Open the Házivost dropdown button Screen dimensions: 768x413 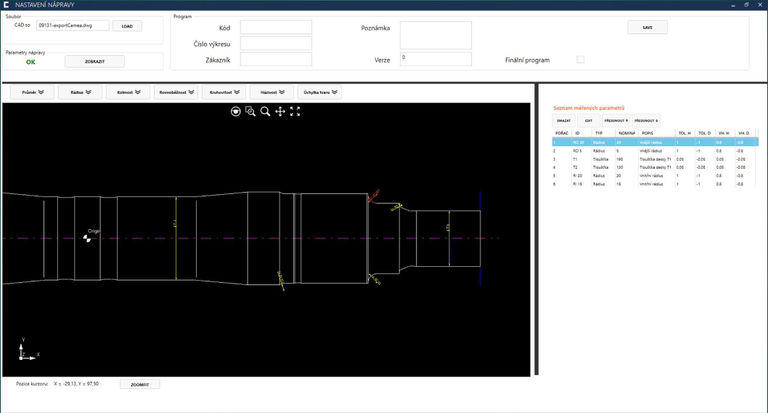click(x=272, y=92)
